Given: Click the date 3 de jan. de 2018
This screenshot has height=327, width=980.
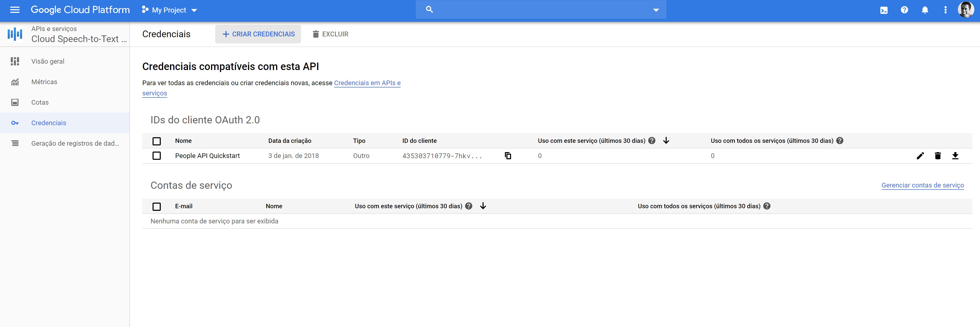Looking at the screenshot, I should click(x=294, y=156).
